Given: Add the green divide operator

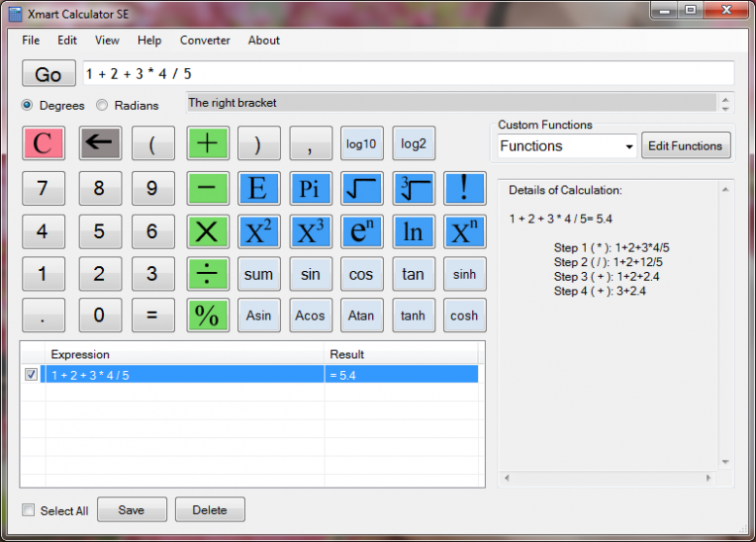Looking at the screenshot, I should (x=208, y=274).
